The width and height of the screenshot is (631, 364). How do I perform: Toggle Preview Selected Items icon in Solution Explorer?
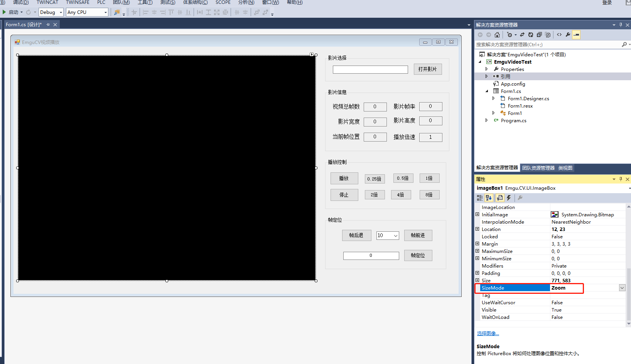pyautogui.click(x=576, y=35)
